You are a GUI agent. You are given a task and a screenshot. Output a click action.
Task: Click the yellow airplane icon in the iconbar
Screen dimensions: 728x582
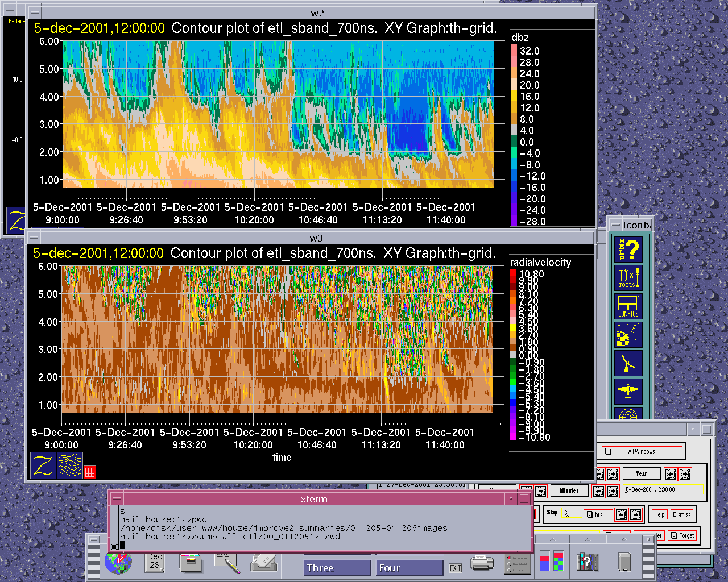coord(628,391)
